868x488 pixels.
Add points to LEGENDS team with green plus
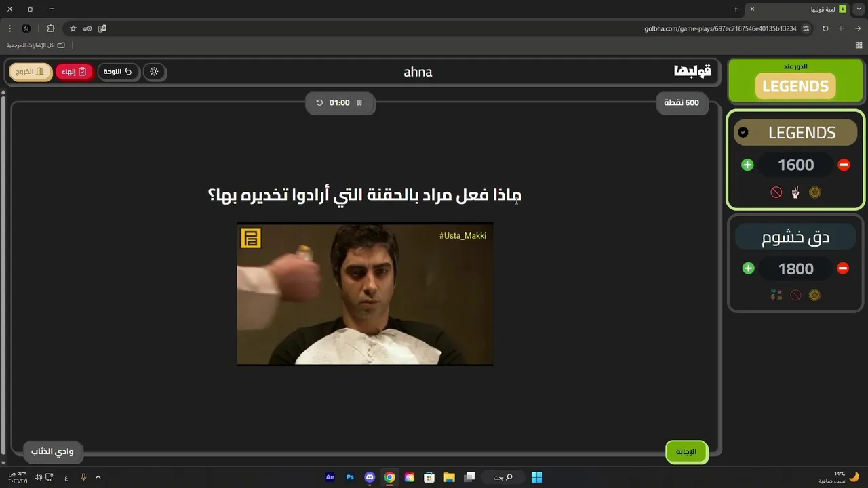tap(747, 165)
